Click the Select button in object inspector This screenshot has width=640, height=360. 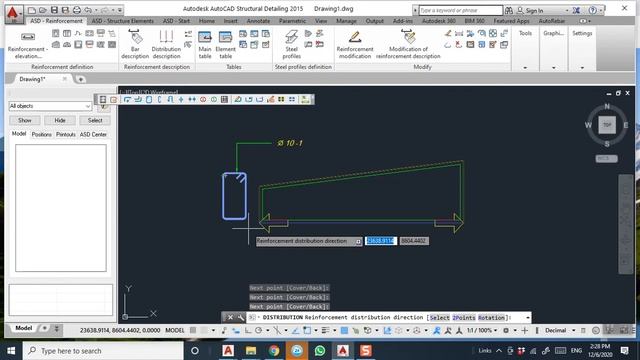click(95, 120)
